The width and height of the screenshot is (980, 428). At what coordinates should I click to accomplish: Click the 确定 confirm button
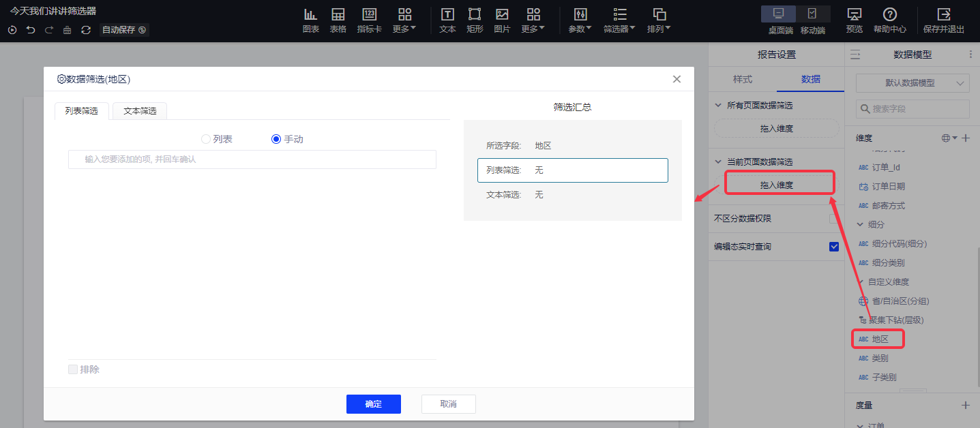tap(373, 404)
